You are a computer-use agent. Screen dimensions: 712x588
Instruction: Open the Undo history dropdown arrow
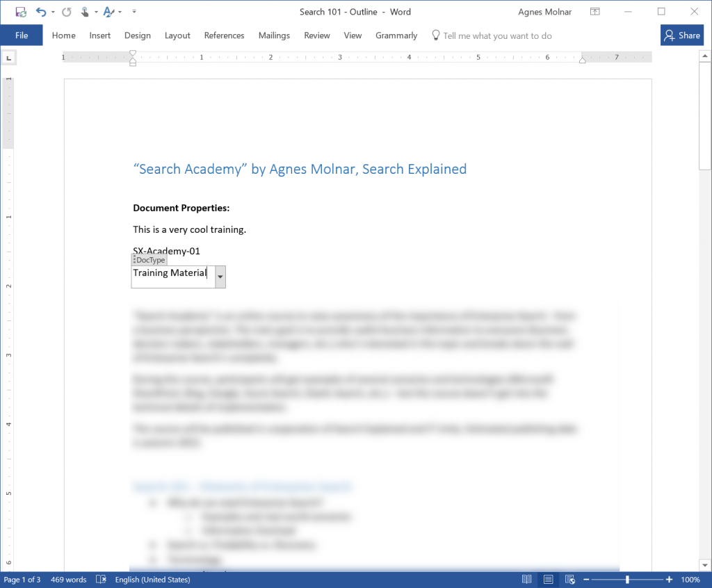click(53, 12)
